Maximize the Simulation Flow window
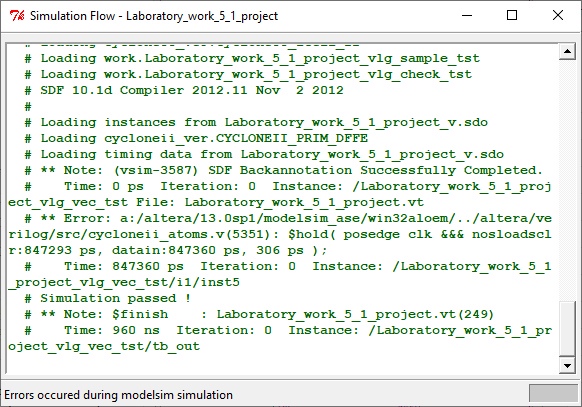 512,16
